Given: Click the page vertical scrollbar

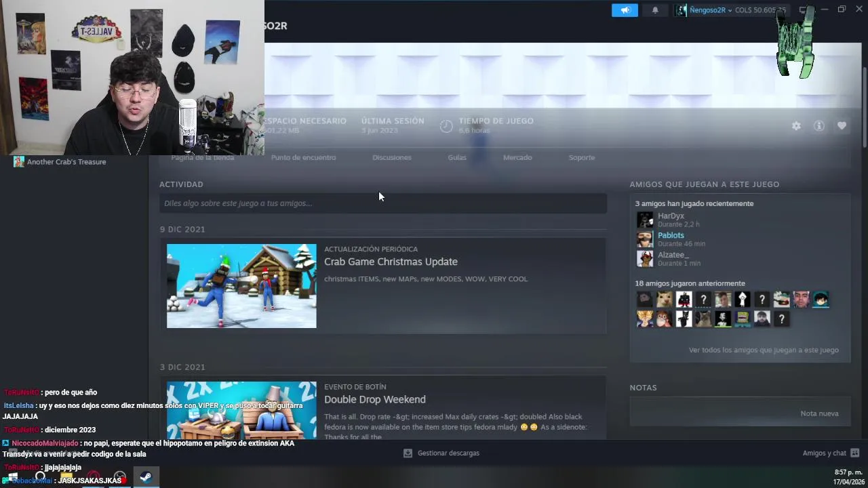Looking at the screenshot, I should click(865, 107).
